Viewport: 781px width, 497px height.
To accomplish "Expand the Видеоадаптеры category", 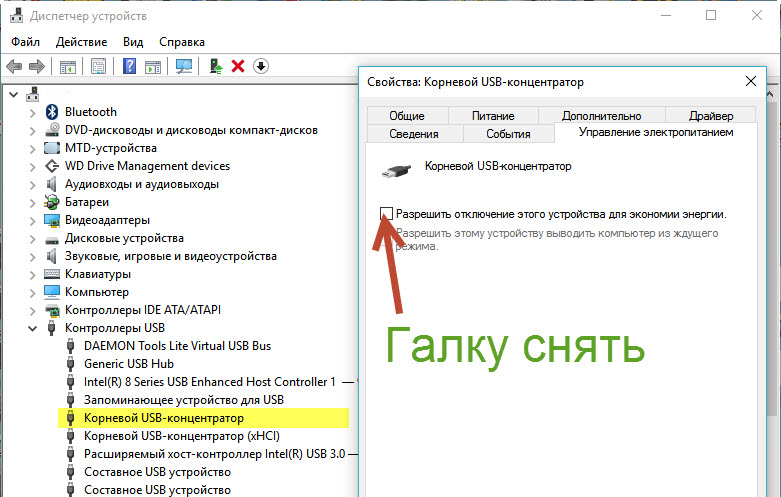I will (x=34, y=220).
